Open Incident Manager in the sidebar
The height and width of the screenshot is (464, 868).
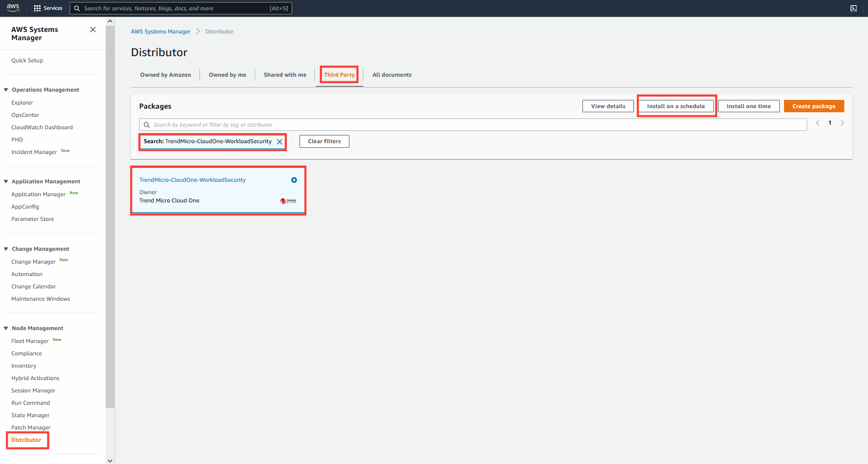tap(34, 152)
